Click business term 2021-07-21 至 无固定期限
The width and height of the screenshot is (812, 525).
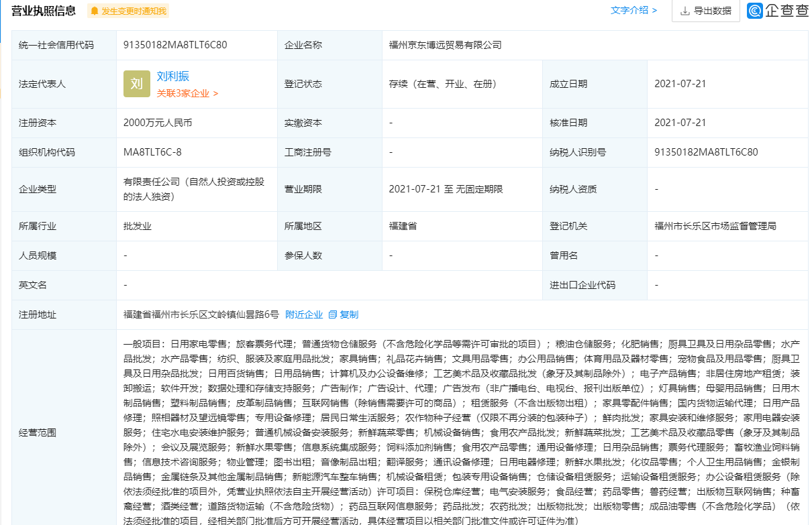[446, 189]
